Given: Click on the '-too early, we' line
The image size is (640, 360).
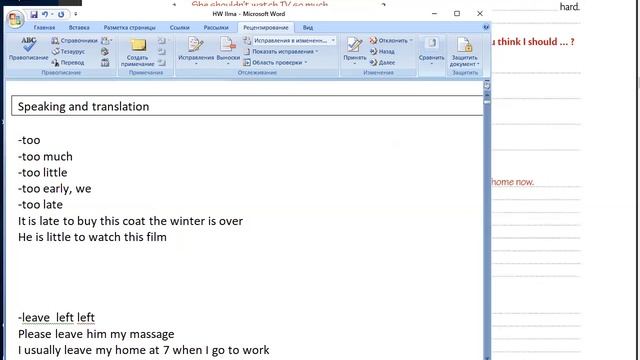Looking at the screenshot, I should pos(54,189).
